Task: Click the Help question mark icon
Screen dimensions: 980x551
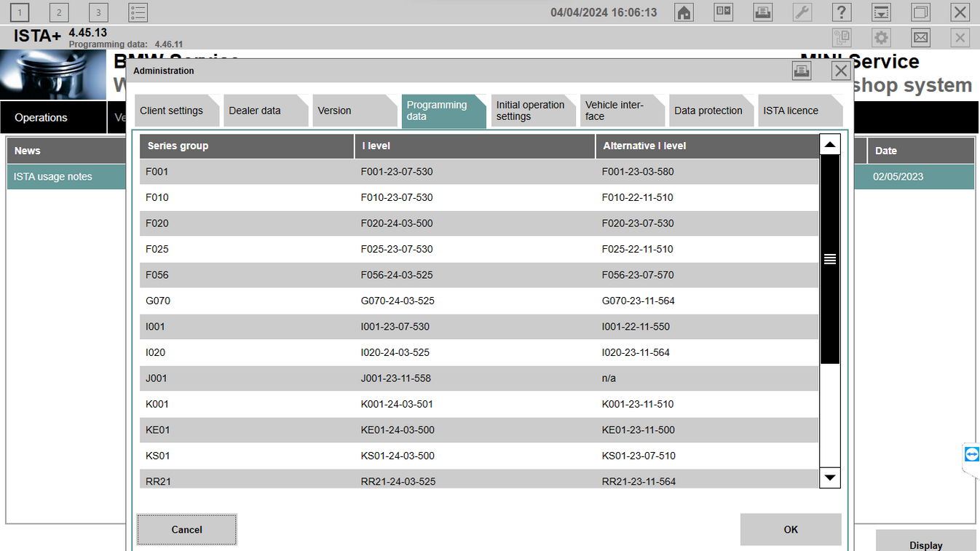Action: (842, 12)
